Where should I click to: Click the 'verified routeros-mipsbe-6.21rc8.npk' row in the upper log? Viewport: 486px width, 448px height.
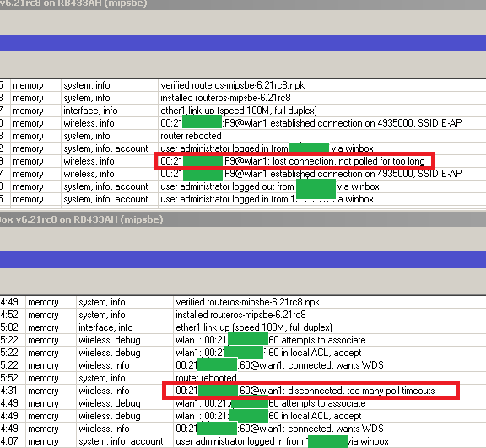pyautogui.click(x=243, y=85)
